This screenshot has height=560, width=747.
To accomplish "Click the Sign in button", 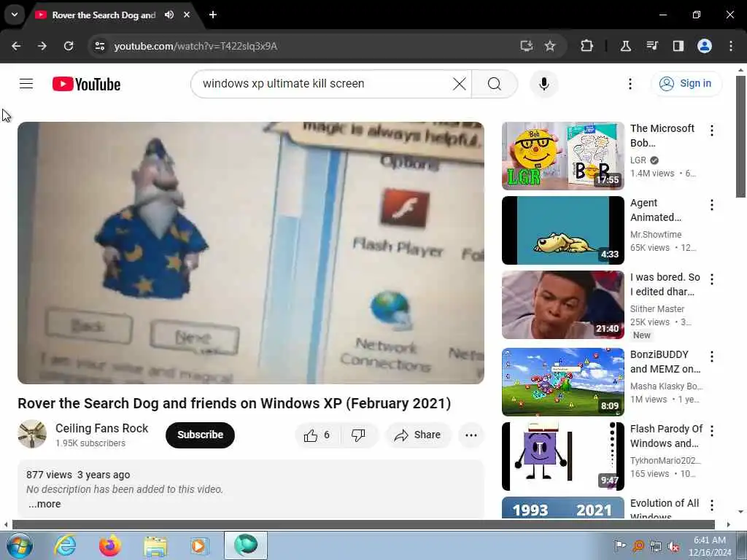I will click(x=686, y=84).
